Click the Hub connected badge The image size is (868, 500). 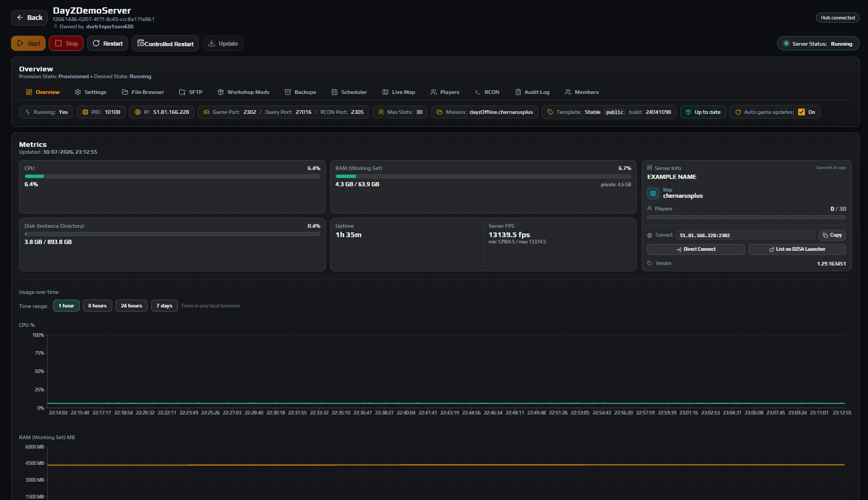tap(838, 17)
